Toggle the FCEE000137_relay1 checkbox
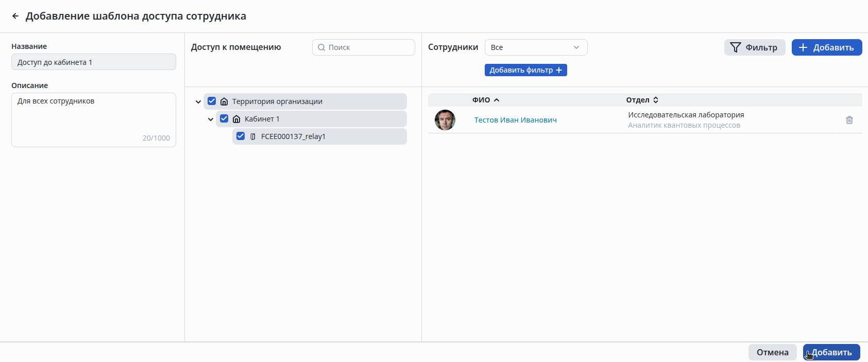This screenshot has width=868, height=362. [241, 136]
